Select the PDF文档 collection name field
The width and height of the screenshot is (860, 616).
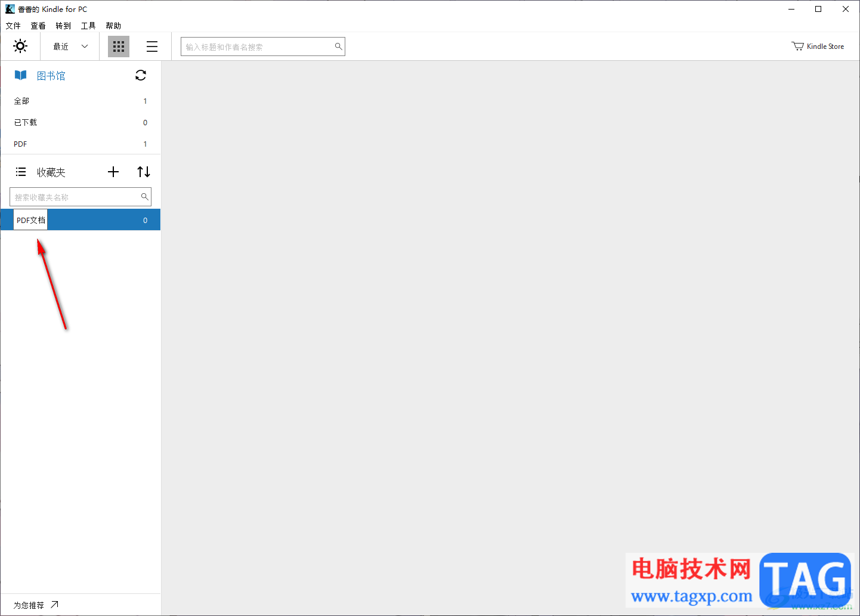(30, 220)
